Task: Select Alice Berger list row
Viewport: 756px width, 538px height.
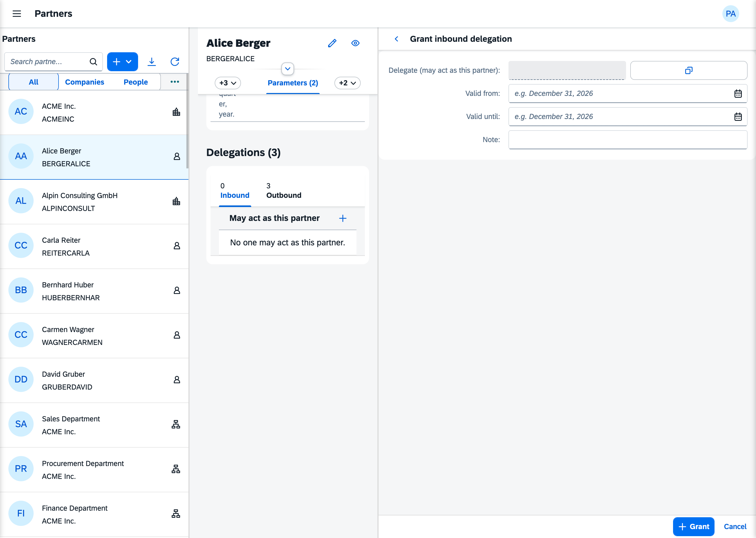Action: tap(94, 157)
